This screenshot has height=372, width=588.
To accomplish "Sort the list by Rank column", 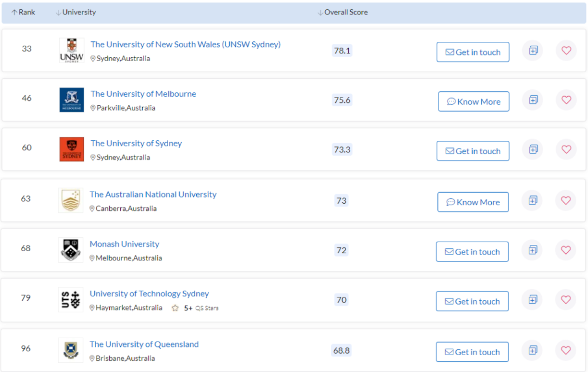I will (23, 12).
